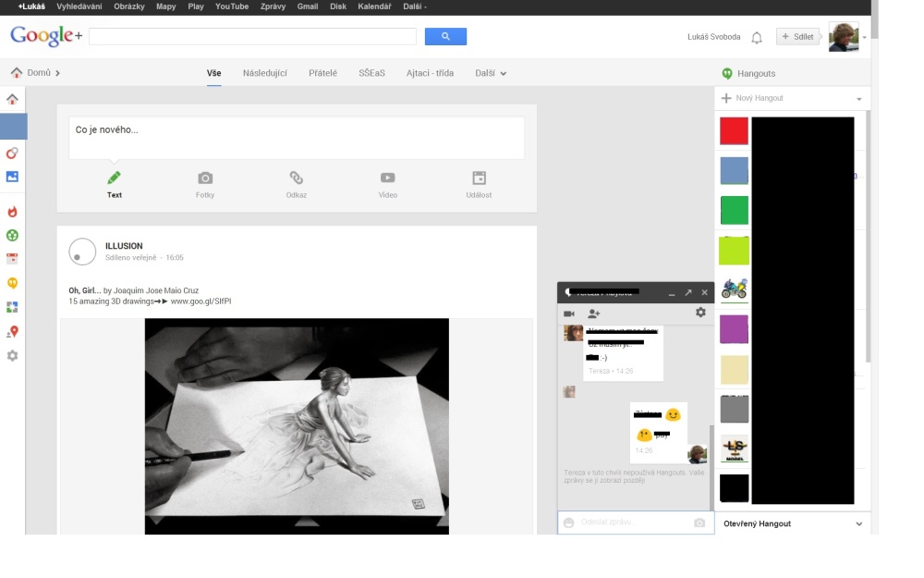Open the sidebar Settings gear
The image size is (924, 578).
tap(12, 356)
